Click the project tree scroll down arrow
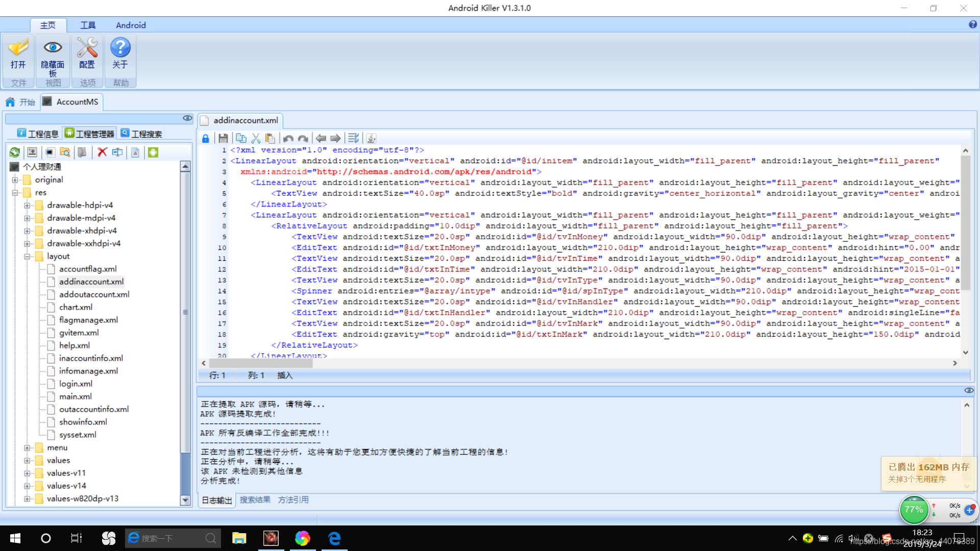Image resolution: width=980 pixels, height=551 pixels. point(185,500)
